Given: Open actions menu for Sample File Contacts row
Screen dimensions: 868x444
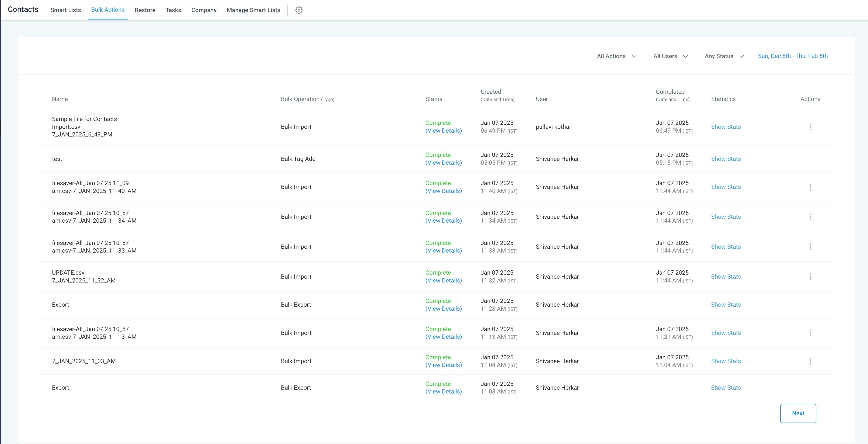Looking at the screenshot, I should tap(810, 127).
